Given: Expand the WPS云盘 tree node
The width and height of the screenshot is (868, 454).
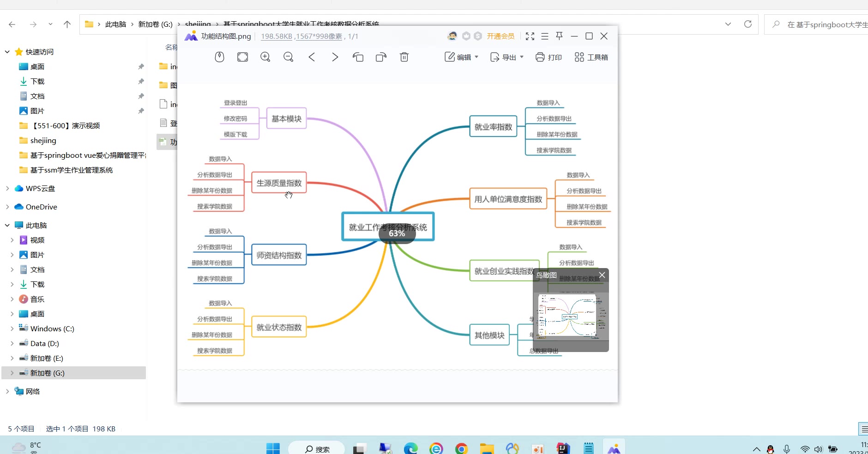Looking at the screenshot, I should coord(7,188).
